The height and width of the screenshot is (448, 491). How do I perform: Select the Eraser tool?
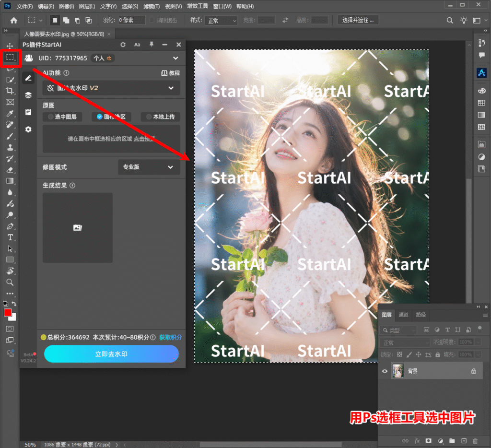click(10, 170)
